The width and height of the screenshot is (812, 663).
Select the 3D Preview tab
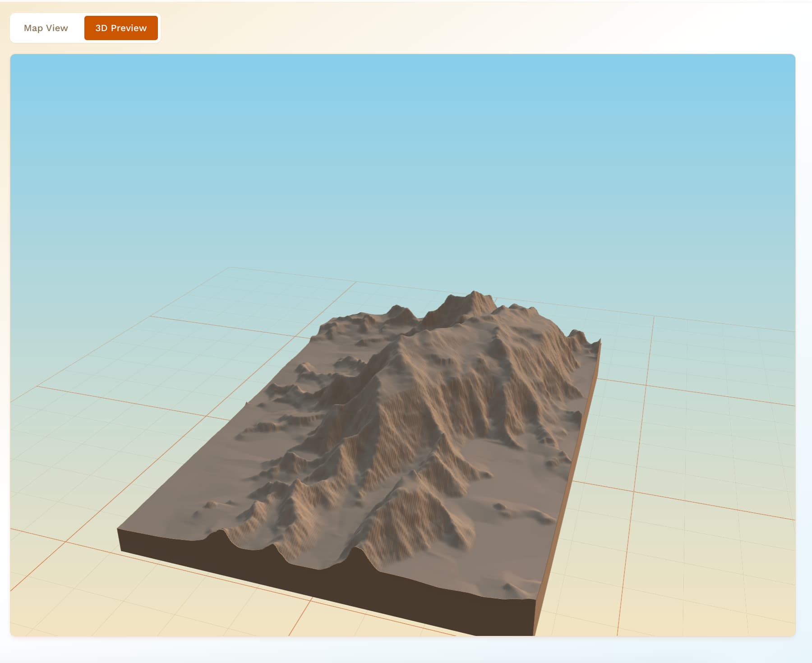(121, 28)
